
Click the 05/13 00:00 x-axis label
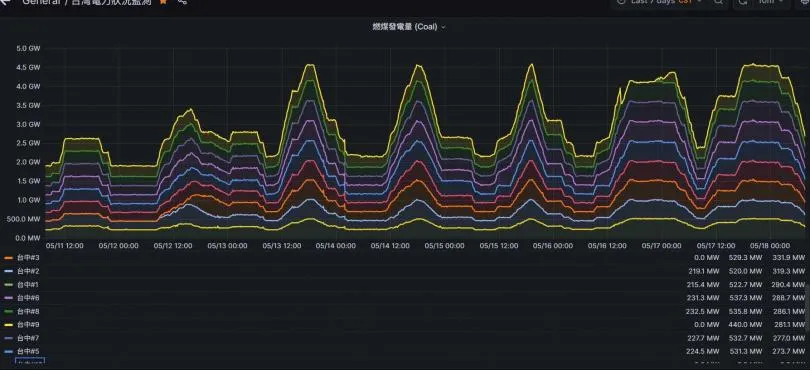click(227, 246)
